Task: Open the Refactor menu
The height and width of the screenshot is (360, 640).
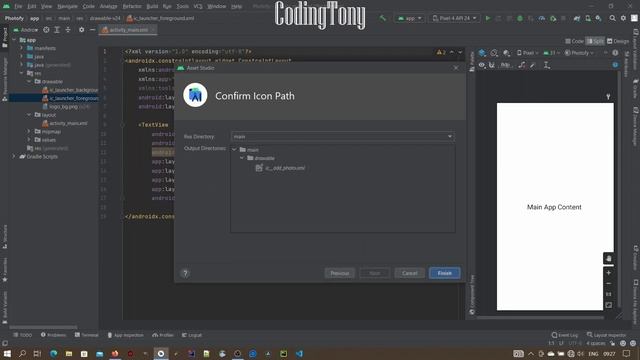Action: (x=132, y=6)
